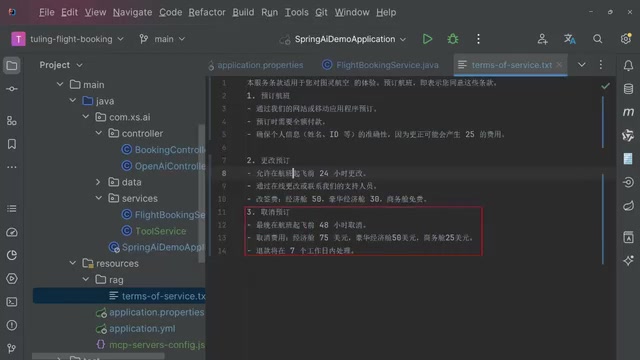Viewport: 640px width, 360px height.
Task: Switch to application.properties editor tab
Action: click(256, 65)
